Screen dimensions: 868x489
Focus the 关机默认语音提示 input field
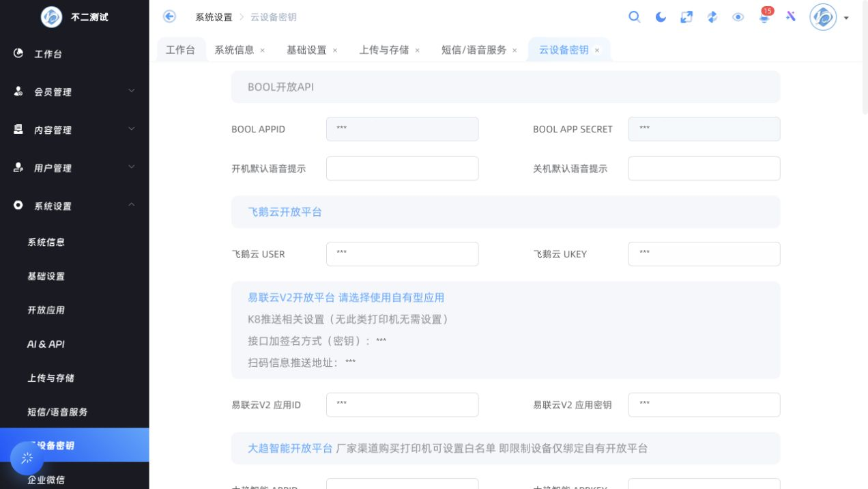(x=704, y=169)
